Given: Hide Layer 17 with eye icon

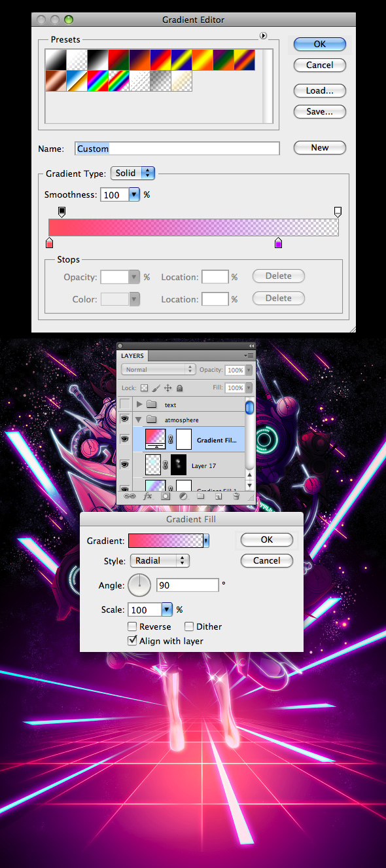Looking at the screenshot, I should click(124, 465).
